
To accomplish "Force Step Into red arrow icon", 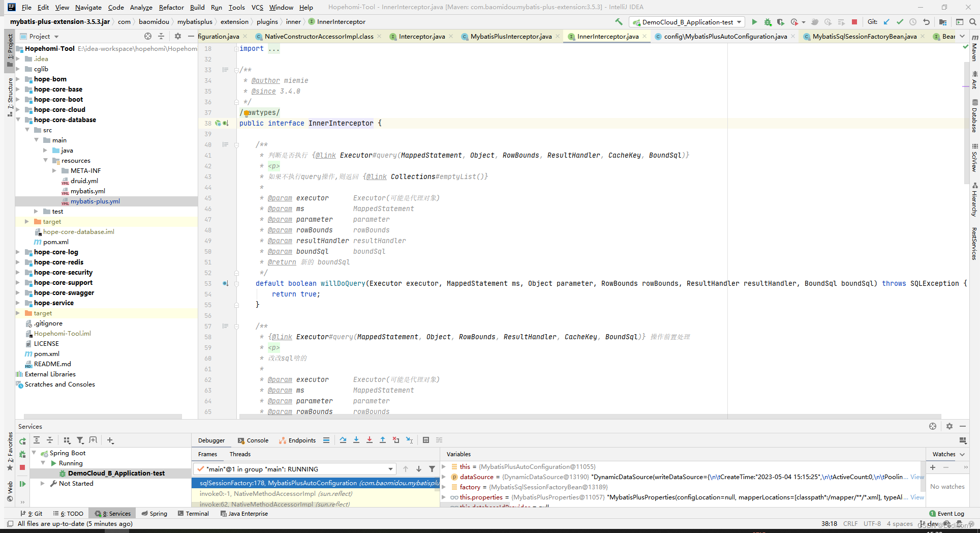I will point(370,440).
